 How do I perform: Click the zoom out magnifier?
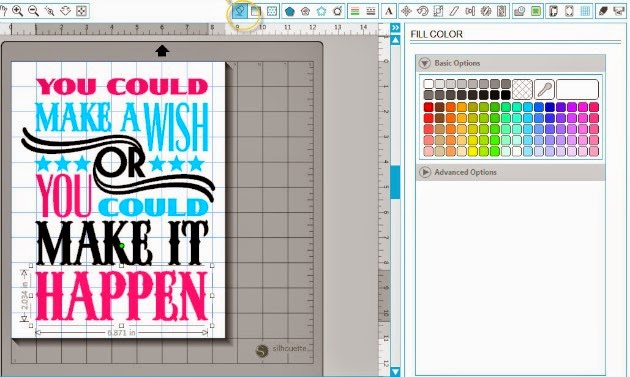[33, 11]
